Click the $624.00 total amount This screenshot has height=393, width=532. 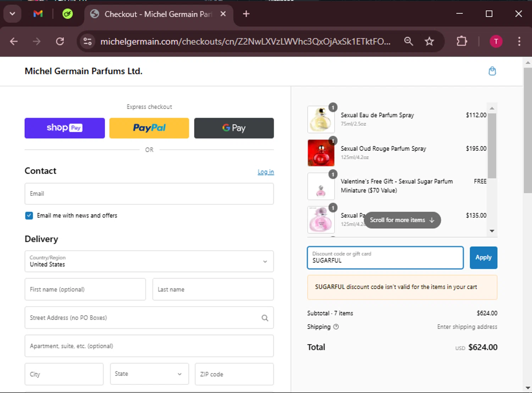tap(483, 347)
